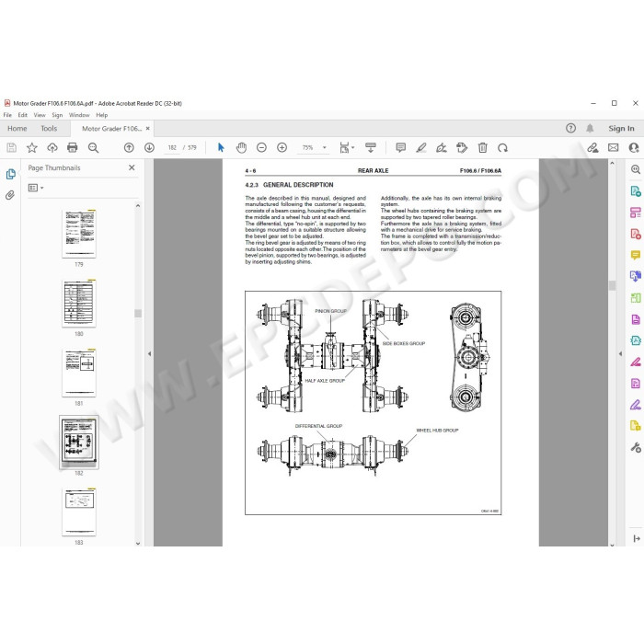Open the 75% zoom level dropdown

point(325,147)
